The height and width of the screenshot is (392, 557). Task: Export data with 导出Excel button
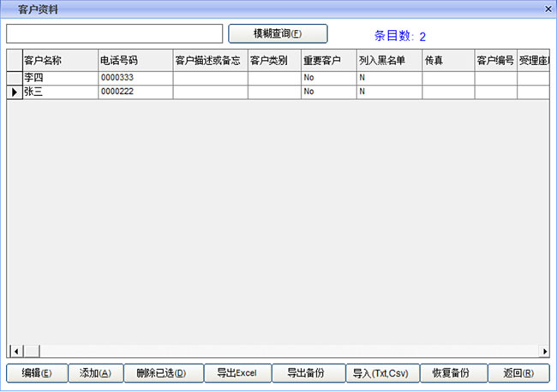[x=237, y=373]
